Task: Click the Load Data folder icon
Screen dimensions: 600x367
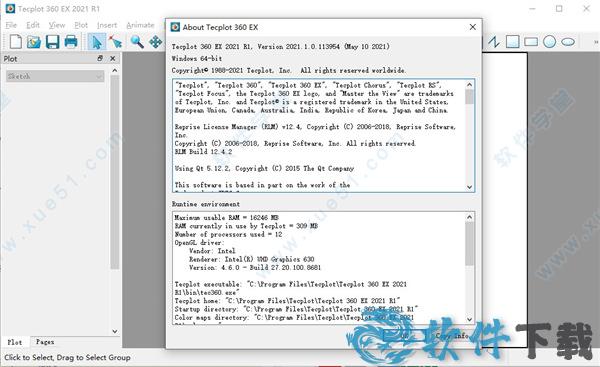Action: click(x=34, y=41)
